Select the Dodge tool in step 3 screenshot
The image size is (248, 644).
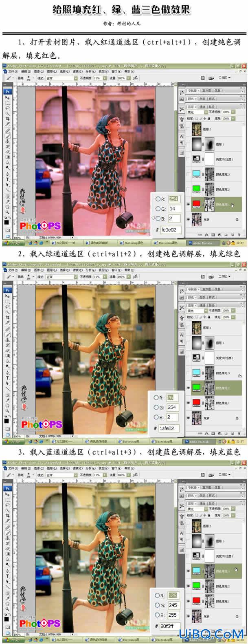(7, 565)
